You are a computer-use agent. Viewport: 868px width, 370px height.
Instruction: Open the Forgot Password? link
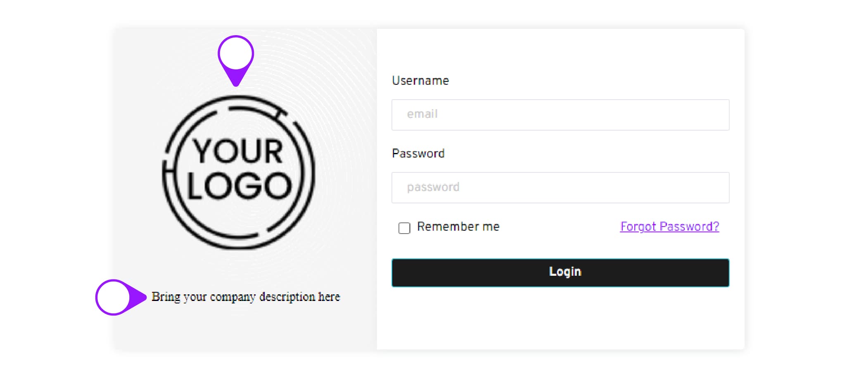[x=669, y=227]
